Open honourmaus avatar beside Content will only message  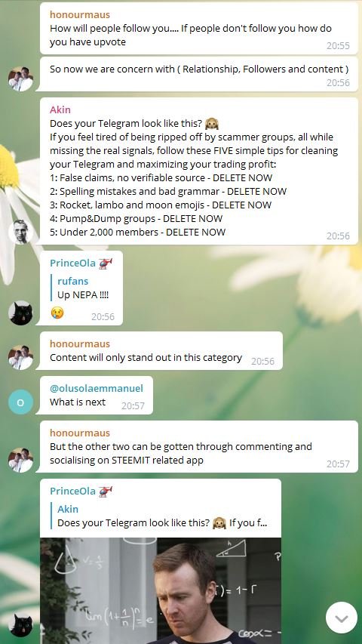(x=20, y=357)
